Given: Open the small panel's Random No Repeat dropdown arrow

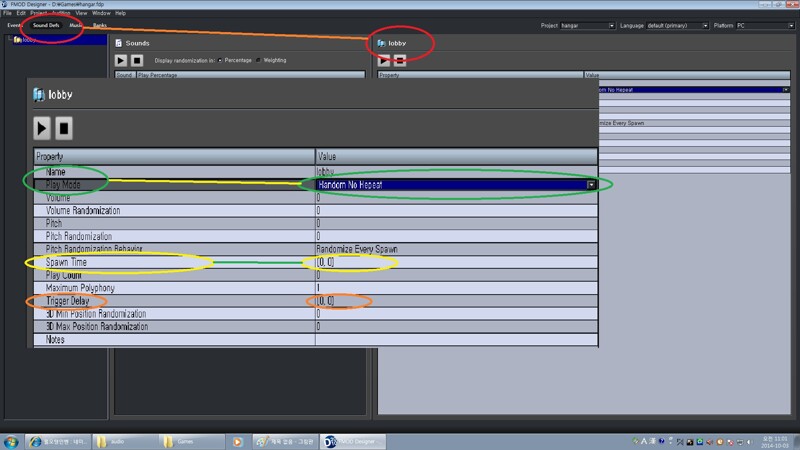Looking at the screenshot, I should 786,90.
